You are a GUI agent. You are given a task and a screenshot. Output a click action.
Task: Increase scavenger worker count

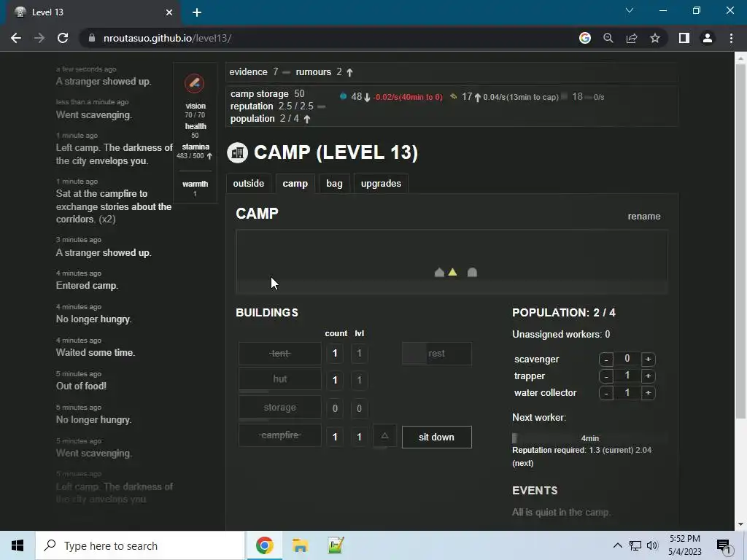pyautogui.click(x=648, y=359)
